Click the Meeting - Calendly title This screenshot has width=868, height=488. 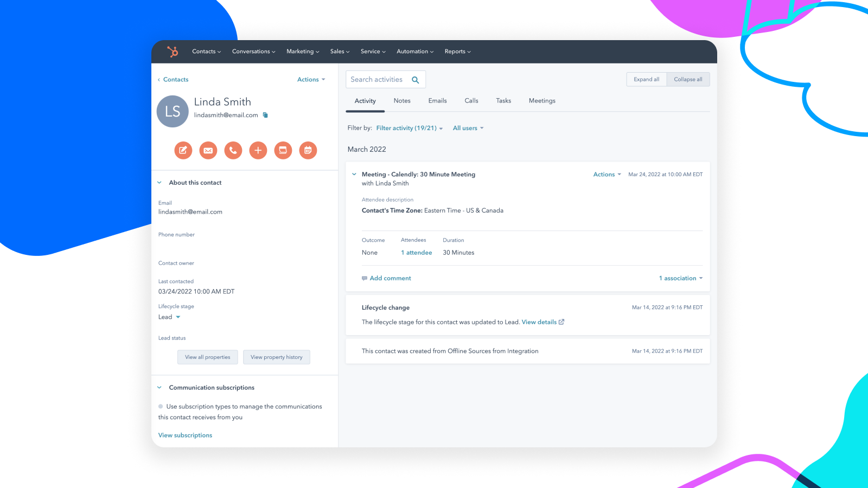click(418, 175)
